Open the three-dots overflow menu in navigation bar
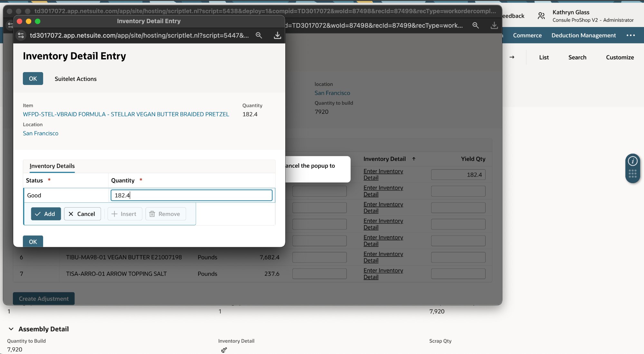The width and height of the screenshot is (644, 354). click(630, 35)
